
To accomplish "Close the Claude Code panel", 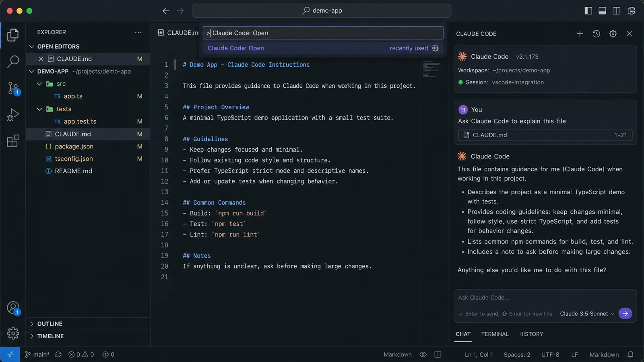I will coord(630,34).
